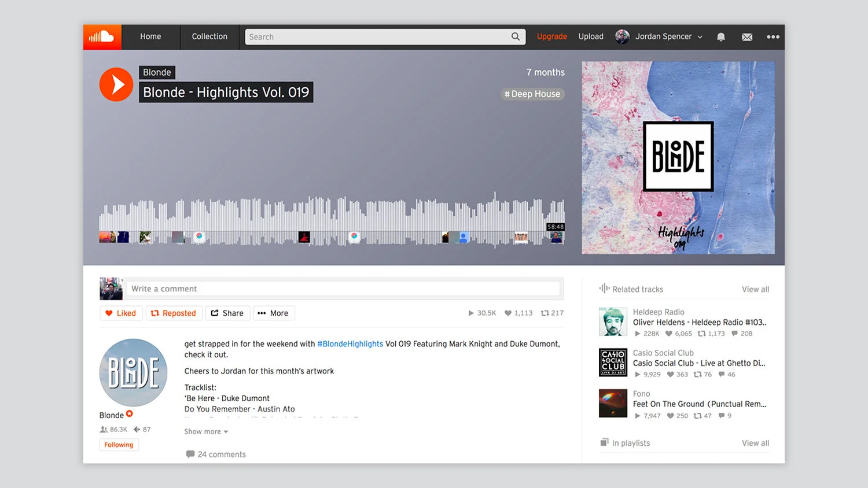Viewport: 868px width, 488px height.
Task: Click the Upgrade link
Action: coord(551,36)
